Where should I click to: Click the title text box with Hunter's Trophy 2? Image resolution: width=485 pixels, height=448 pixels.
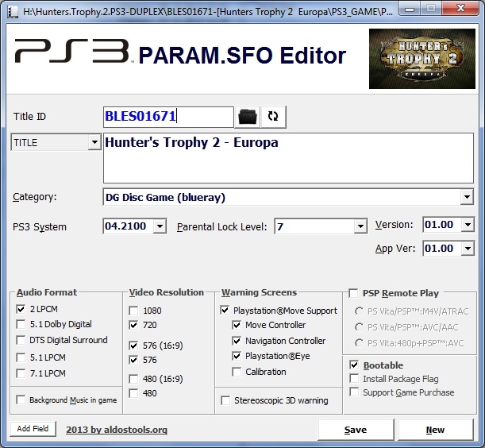pos(288,158)
